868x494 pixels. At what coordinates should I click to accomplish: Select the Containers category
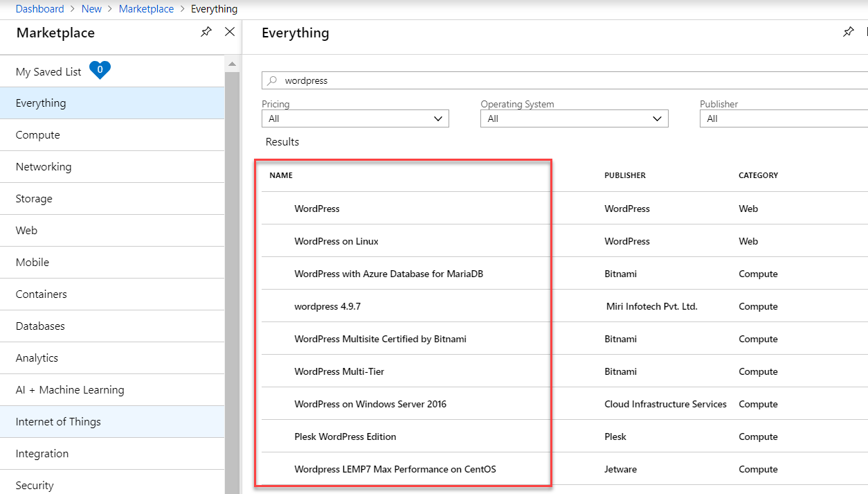pyautogui.click(x=112, y=294)
